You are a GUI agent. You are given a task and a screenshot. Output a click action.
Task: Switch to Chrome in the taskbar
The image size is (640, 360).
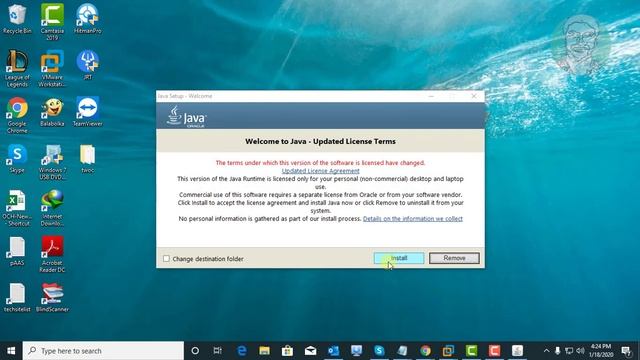(x=425, y=351)
